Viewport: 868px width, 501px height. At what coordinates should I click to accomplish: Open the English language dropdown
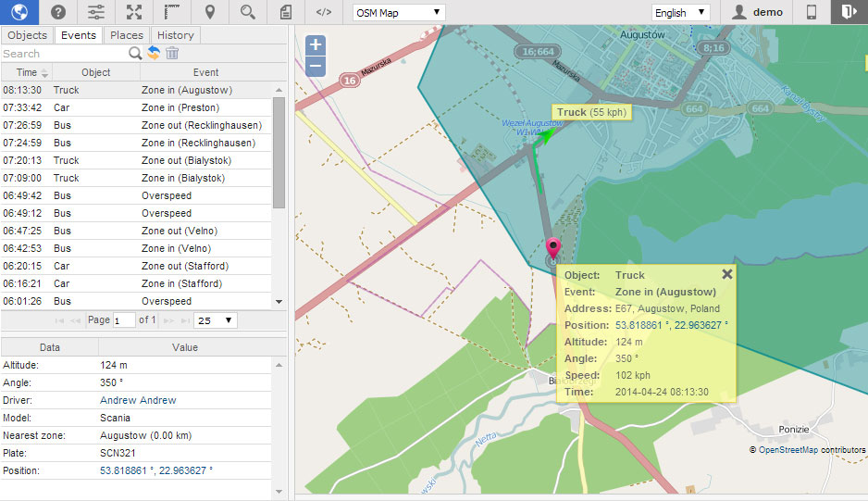pyautogui.click(x=679, y=13)
